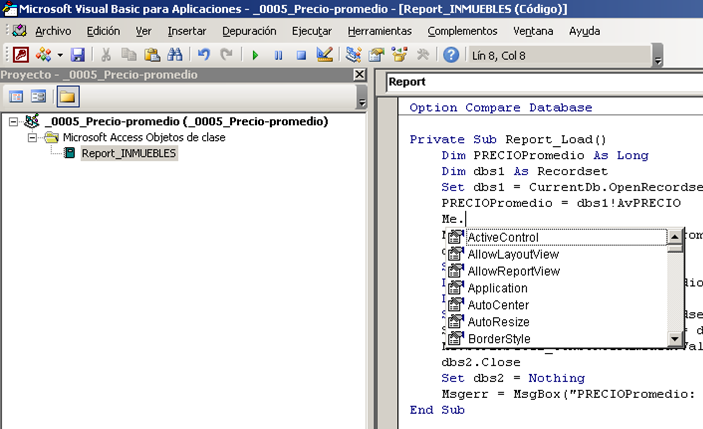Click the View Microsoft Access toolbar icon
Image resolution: width=703 pixels, height=429 pixels.
pos(21,55)
